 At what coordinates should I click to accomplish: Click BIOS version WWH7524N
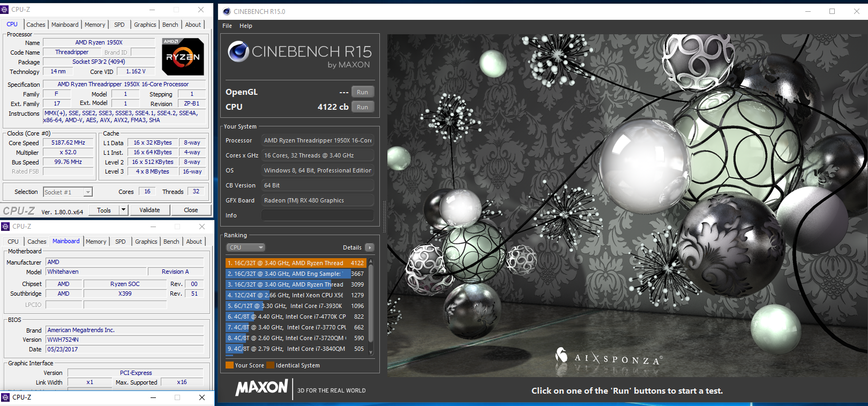[124, 340]
